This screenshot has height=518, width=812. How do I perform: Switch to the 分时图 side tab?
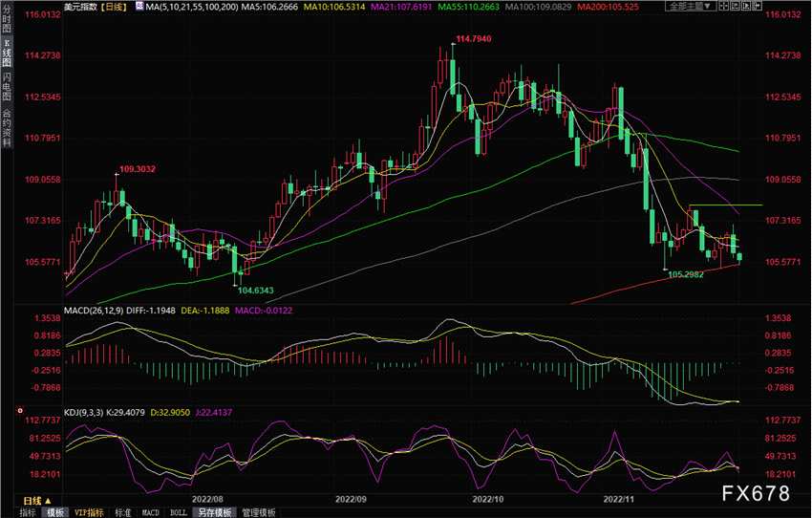[x=7, y=20]
